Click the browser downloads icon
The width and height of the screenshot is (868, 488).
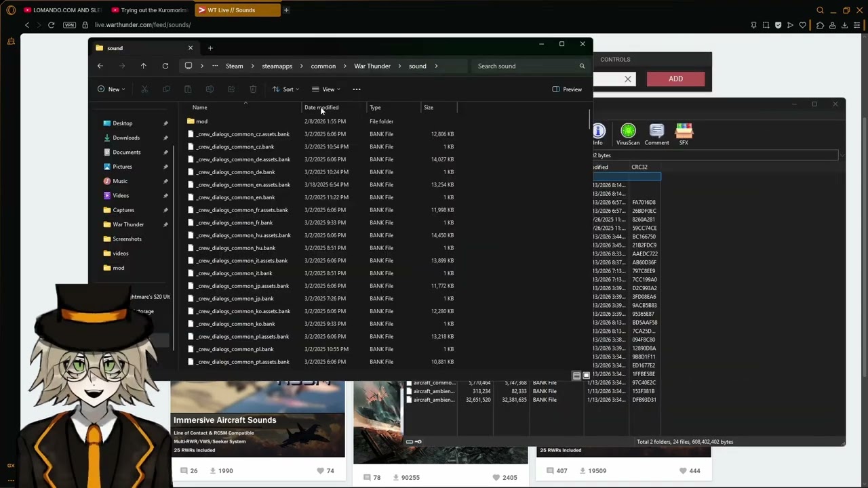(x=844, y=25)
